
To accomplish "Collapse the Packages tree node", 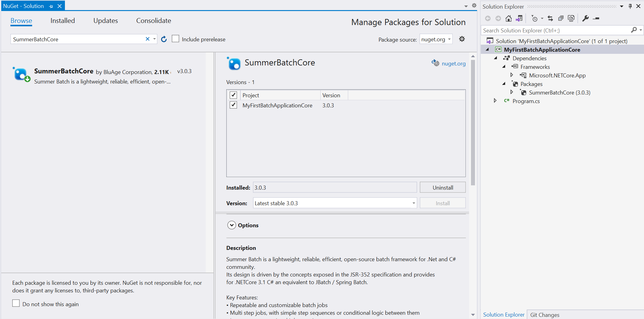I will tap(504, 83).
